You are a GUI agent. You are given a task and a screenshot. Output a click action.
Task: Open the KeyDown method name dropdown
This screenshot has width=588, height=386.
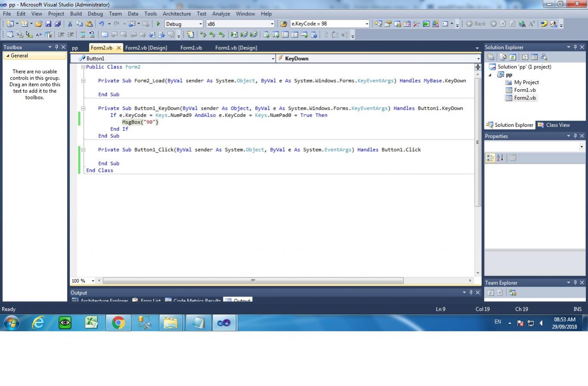(478, 59)
